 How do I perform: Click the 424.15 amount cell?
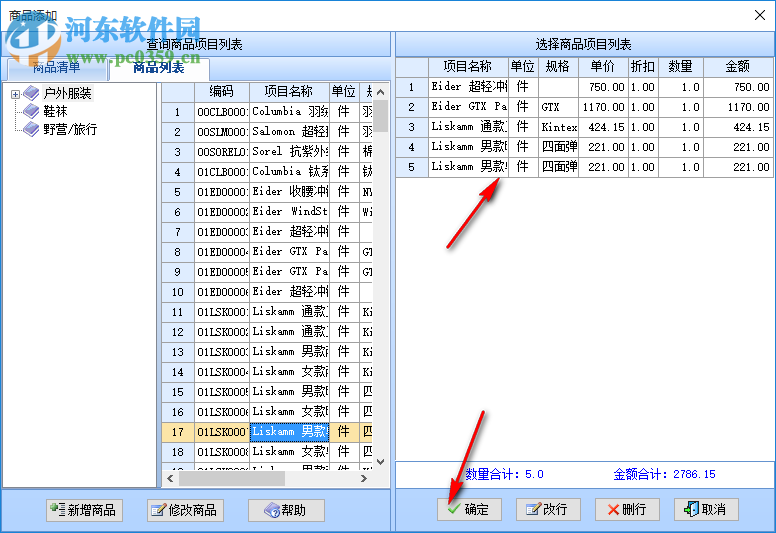click(738, 127)
